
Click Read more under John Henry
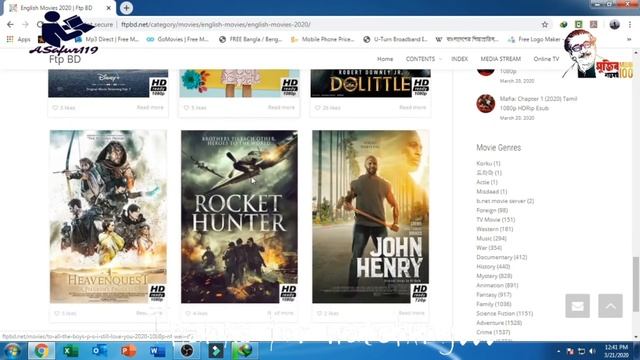pyautogui.click(x=411, y=313)
